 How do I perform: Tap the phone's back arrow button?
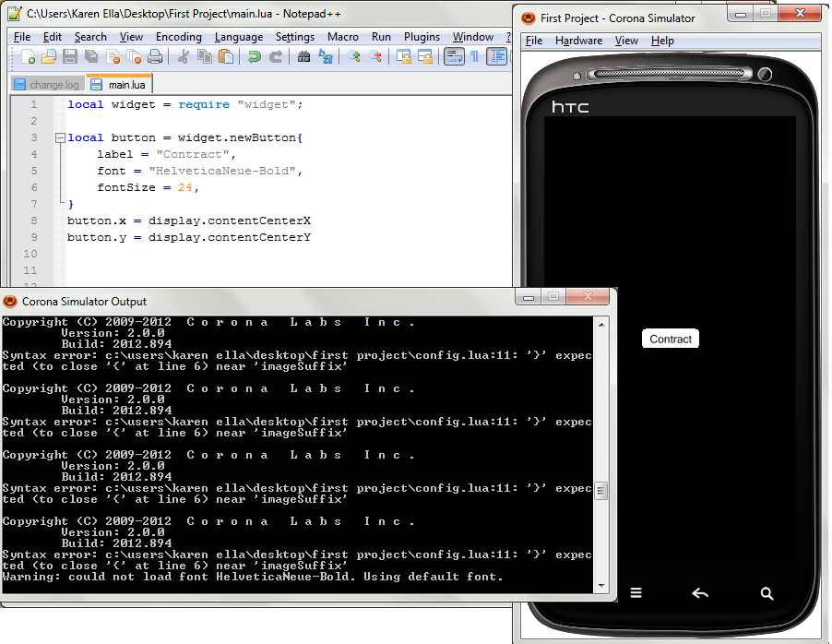pyautogui.click(x=700, y=593)
